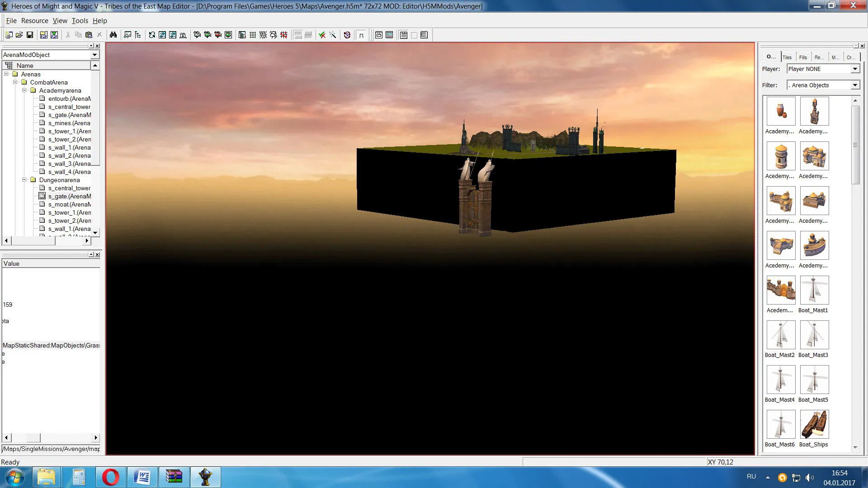Open the Arena Objects filter dropdown

click(x=855, y=85)
